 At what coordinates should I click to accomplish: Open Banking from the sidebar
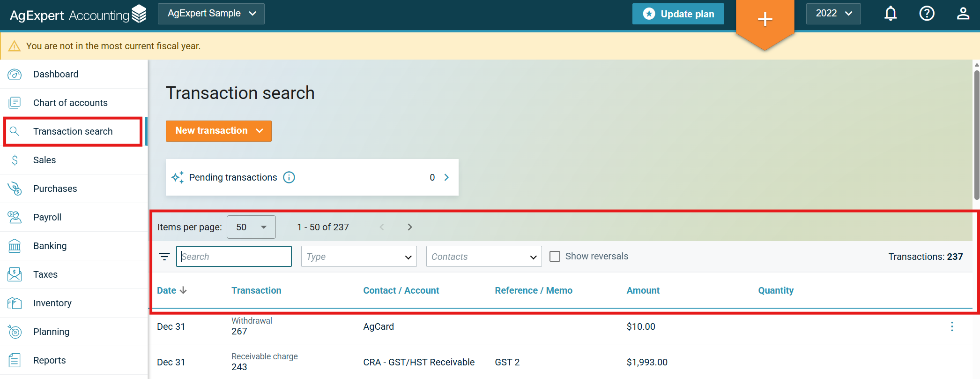(74, 246)
